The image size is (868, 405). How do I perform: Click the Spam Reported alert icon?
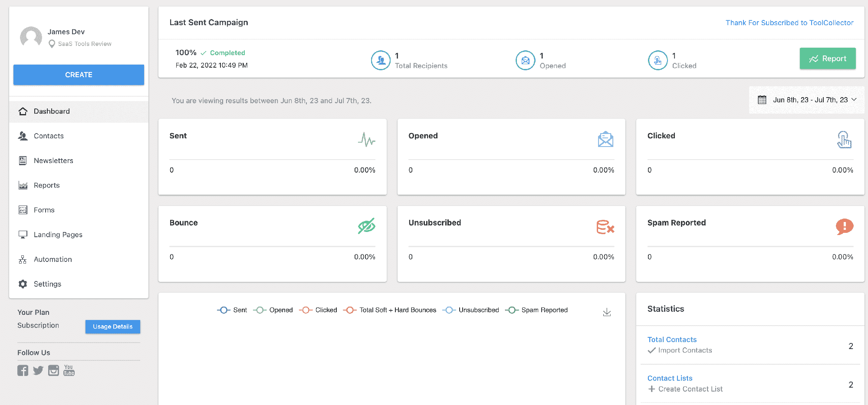tap(844, 226)
